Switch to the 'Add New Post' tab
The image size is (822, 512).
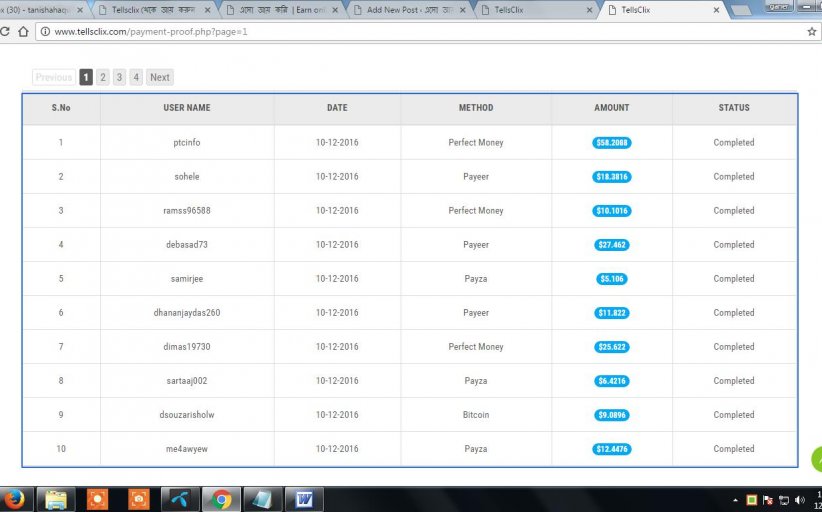click(x=405, y=9)
